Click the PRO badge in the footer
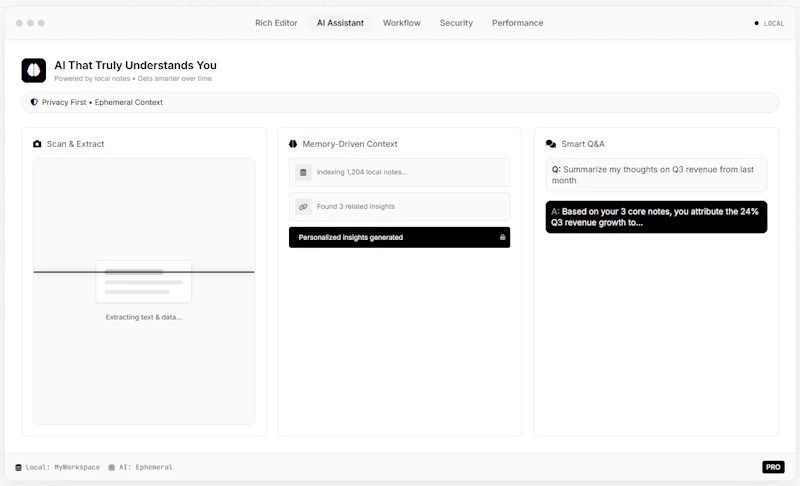The height and width of the screenshot is (486, 800). 773,467
